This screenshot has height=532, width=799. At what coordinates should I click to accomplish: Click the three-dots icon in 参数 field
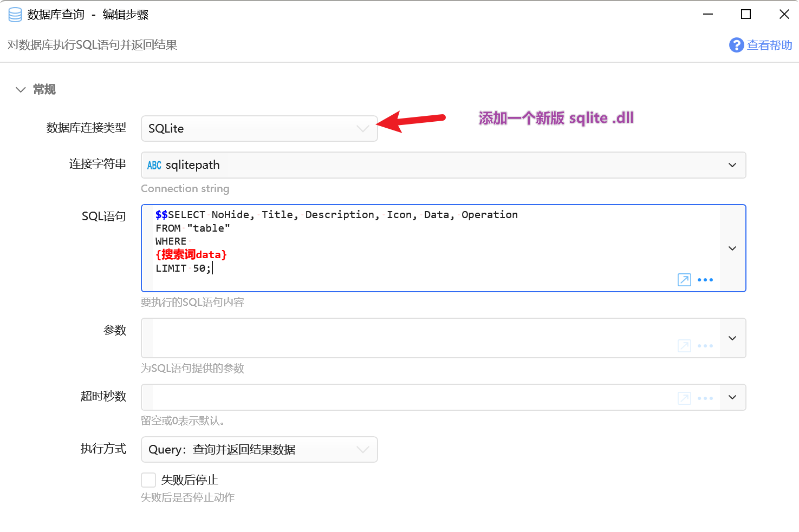pyautogui.click(x=705, y=346)
